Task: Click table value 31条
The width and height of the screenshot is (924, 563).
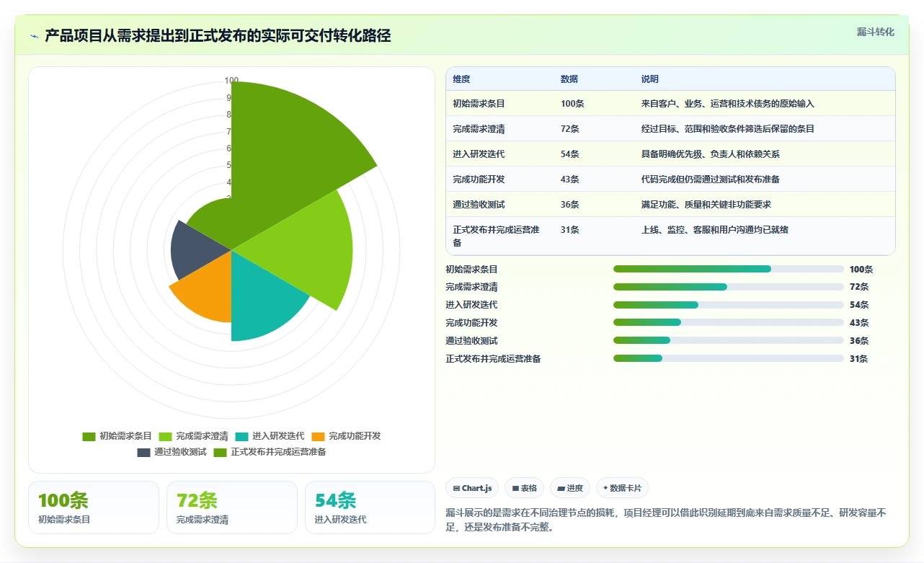Action: point(570,230)
